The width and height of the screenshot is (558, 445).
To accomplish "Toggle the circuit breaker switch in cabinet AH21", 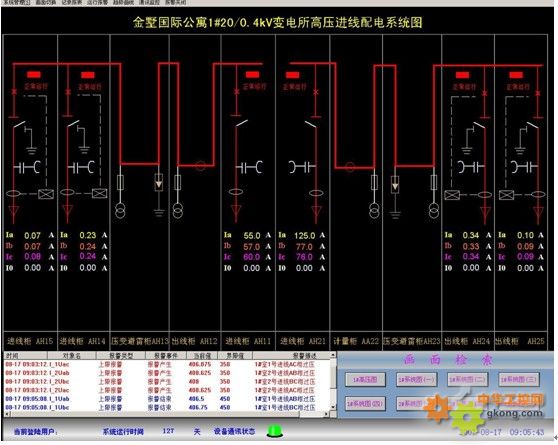I will (x=311, y=124).
